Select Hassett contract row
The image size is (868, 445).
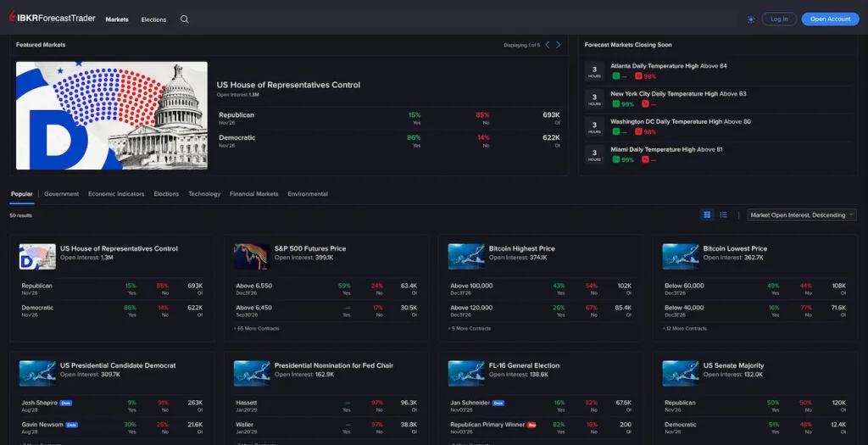click(x=326, y=406)
